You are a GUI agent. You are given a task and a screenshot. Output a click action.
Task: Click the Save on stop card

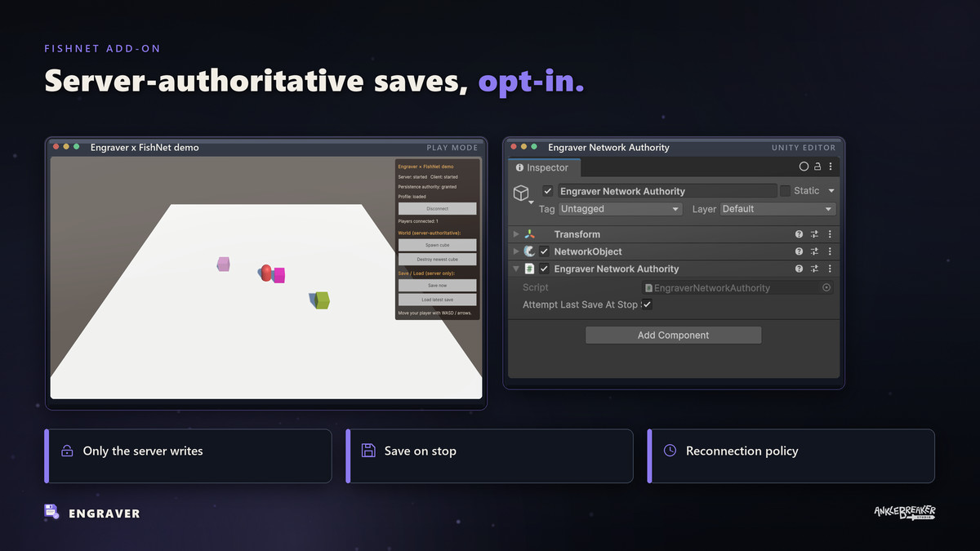point(489,455)
